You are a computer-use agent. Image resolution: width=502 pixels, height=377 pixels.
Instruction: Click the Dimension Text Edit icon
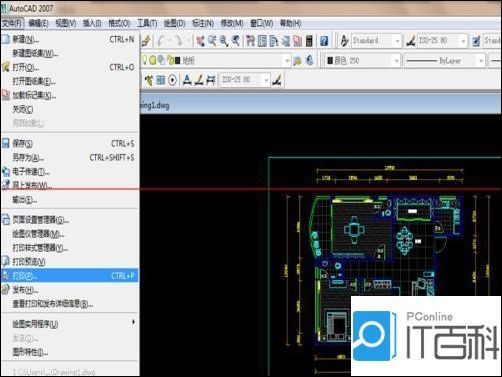[x=199, y=80]
